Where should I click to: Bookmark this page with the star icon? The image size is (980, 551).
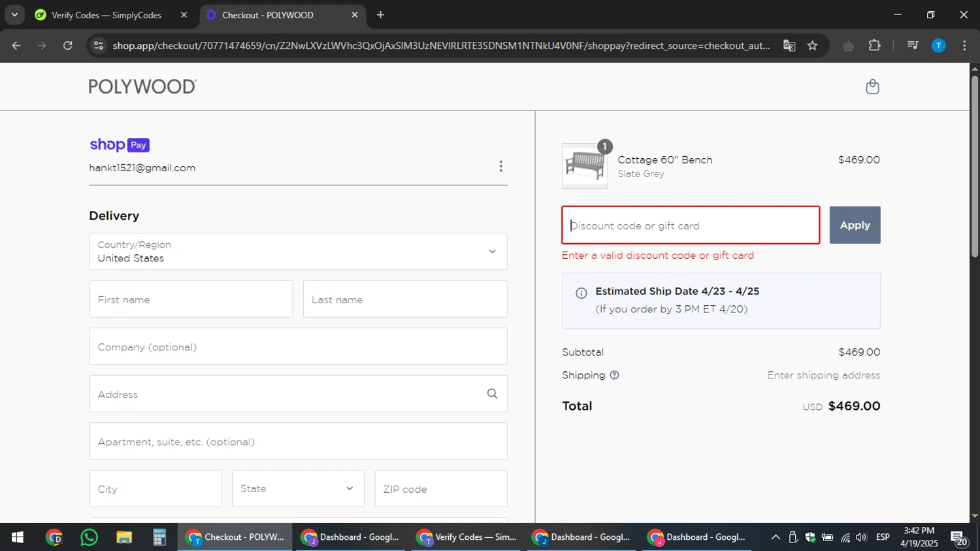(x=812, y=46)
